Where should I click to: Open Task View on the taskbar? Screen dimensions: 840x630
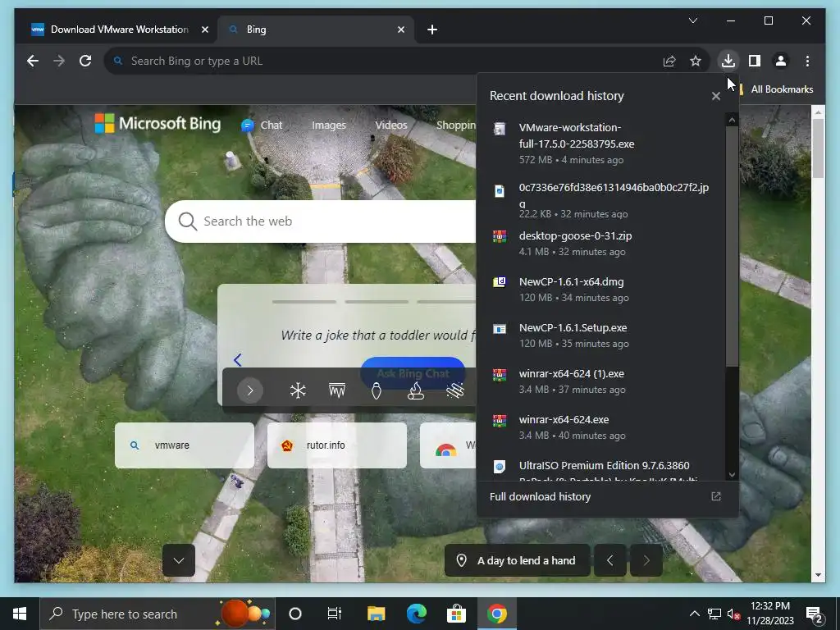(335, 614)
